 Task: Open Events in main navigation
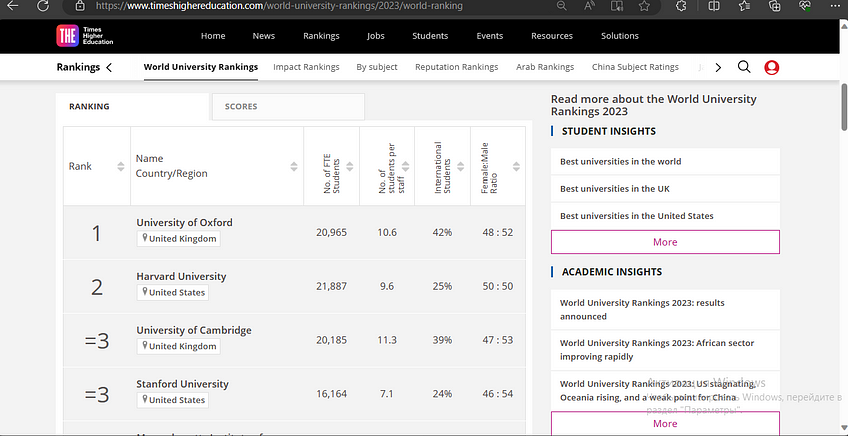(x=490, y=36)
